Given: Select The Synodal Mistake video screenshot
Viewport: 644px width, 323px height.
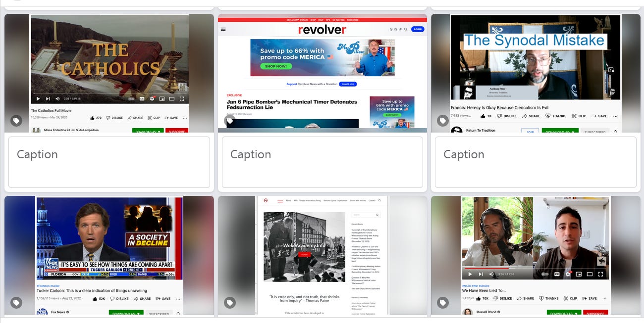Looking at the screenshot, I should [x=536, y=57].
